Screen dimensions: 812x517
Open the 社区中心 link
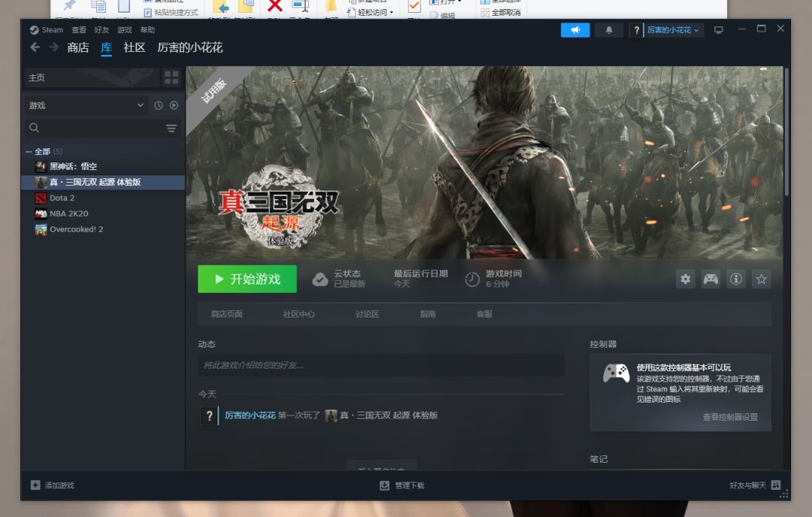point(298,315)
